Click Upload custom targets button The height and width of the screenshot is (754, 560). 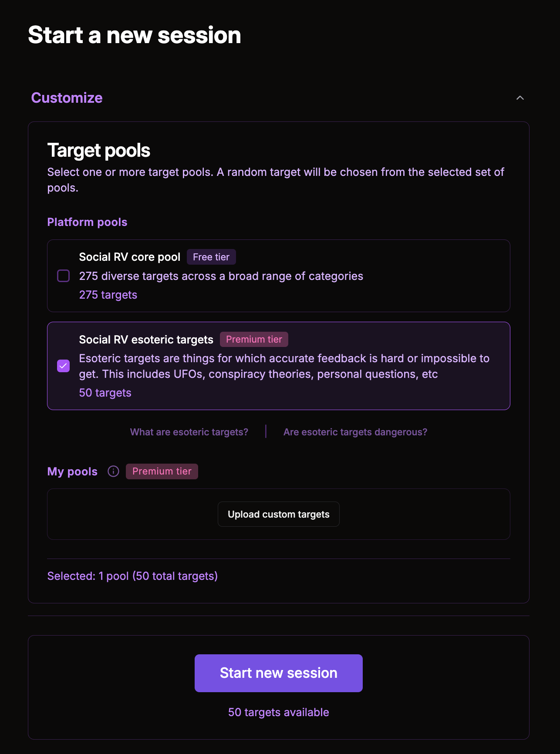[x=279, y=514]
